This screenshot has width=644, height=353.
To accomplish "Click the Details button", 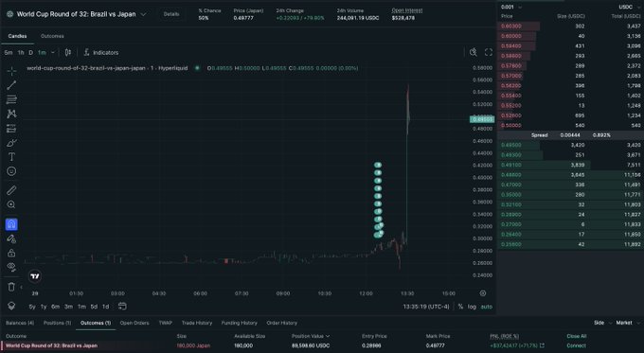I will 171,14.
